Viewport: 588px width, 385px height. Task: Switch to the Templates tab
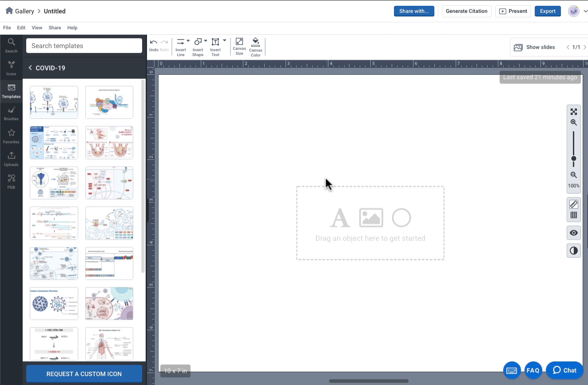(x=11, y=91)
